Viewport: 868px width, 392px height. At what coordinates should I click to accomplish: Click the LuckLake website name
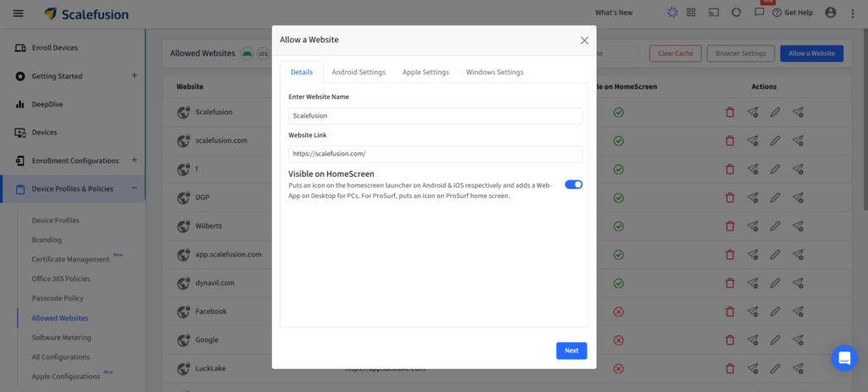pos(210,368)
